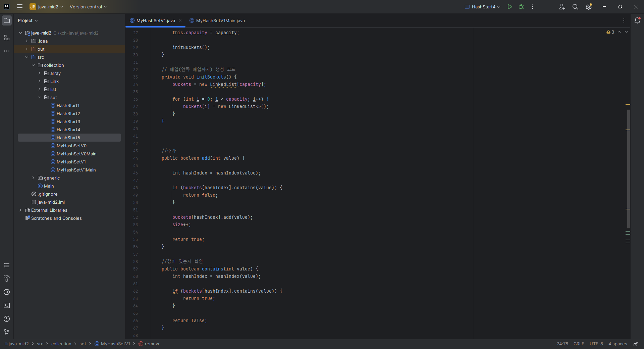This screenshot has height=349, width=644.
Task: Select HashStart3 class in tree
Action: 68,121
